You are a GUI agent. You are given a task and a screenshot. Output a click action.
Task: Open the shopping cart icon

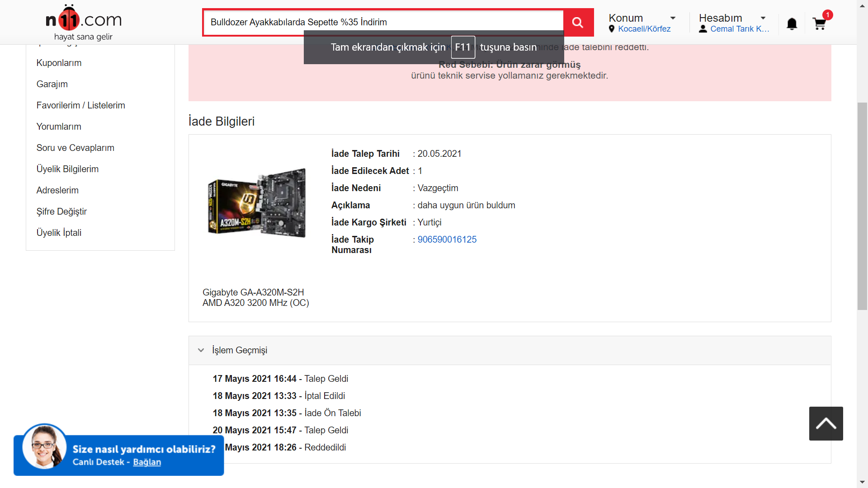click(820, 24)
